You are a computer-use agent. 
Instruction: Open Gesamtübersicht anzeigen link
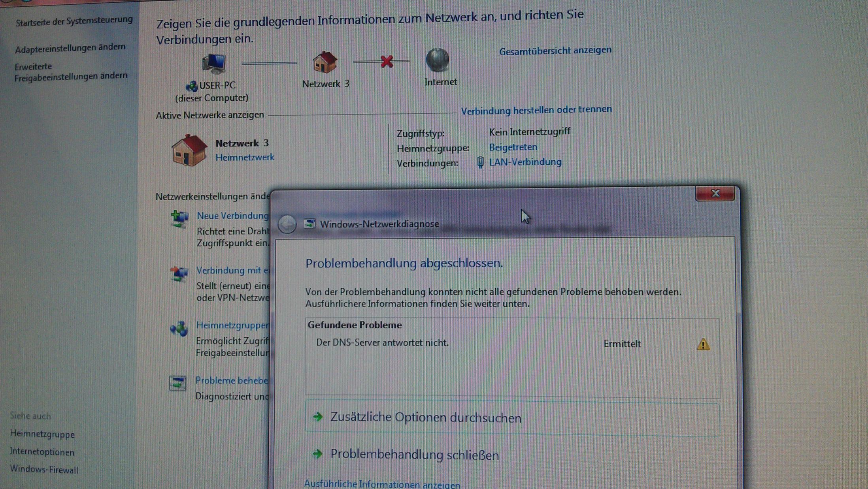555,51
